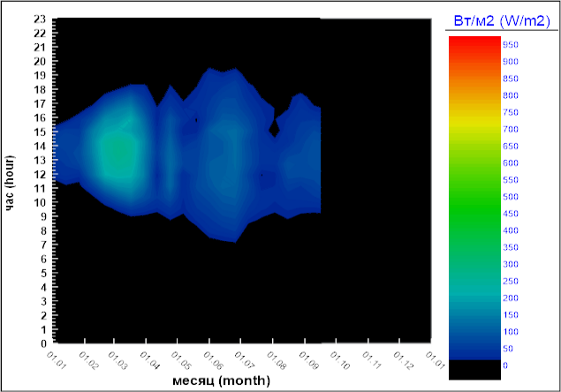The width and height of the screenshot is (561, 392).
Task: Click month axis label 01.02
Action: (88, 360)
